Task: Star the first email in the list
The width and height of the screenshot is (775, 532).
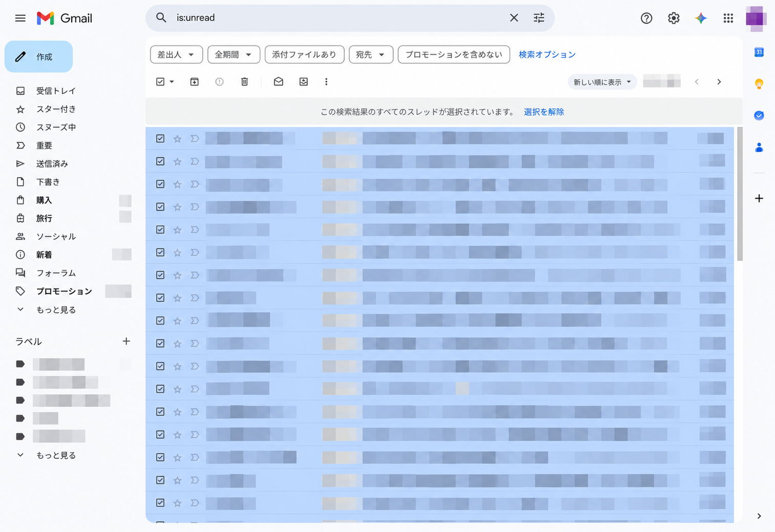Action: [x=177, y=139]
